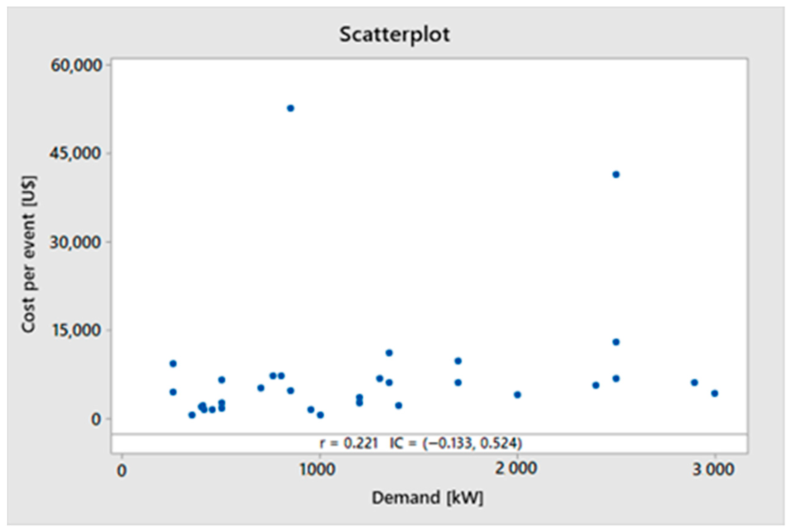Select the data point at 2000 kW demand
790x532 pixels.
(x=517, y=395)
